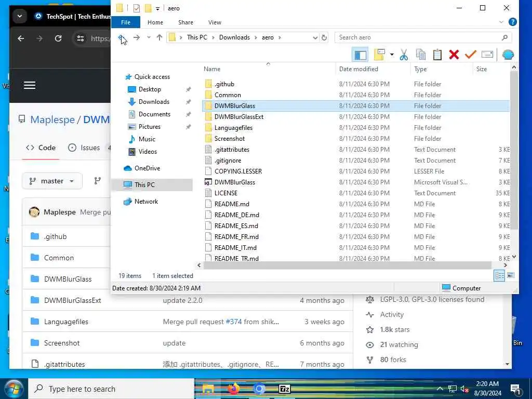Open the folder options toolbar icon
Viewport: 532px width, 399px height.
click(379, 55)
